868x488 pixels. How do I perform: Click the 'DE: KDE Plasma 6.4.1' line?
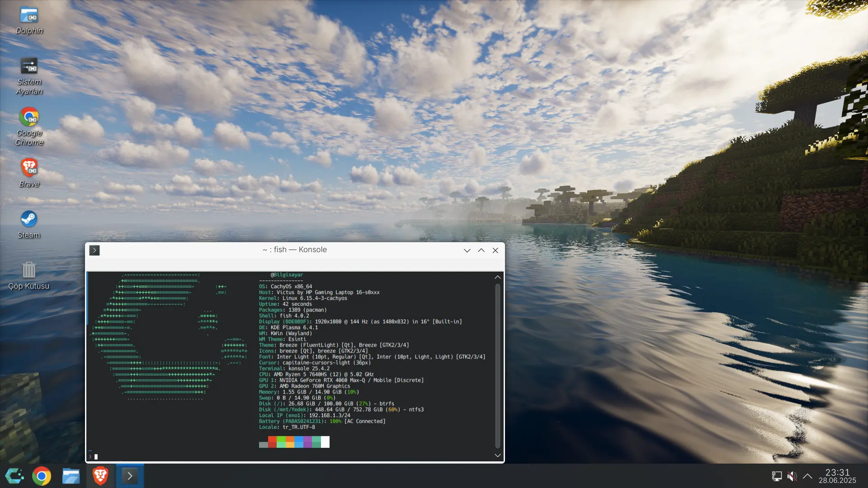point(288,328)
